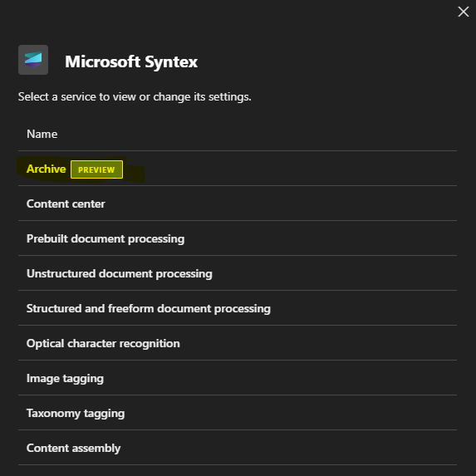Image resolution: width=476 pixels, height=476 pixels.
Task: Open Taxonomy tagging settings
Action: pyautogui.click(x=238, y=413)
